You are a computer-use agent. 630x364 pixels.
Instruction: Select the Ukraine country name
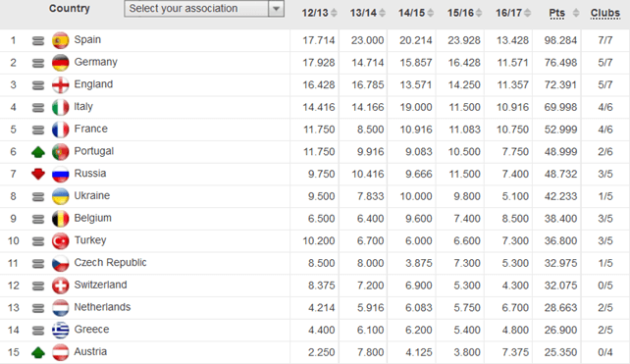click(x=91, y=195)
